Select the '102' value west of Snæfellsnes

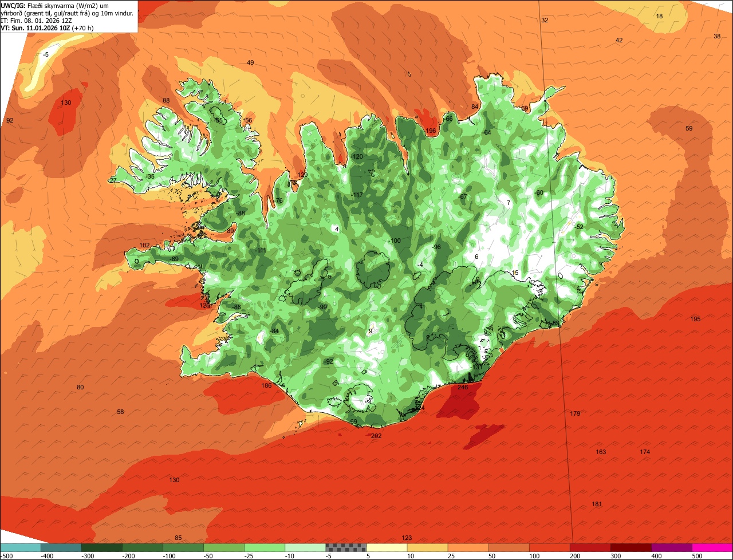point(144,246)
